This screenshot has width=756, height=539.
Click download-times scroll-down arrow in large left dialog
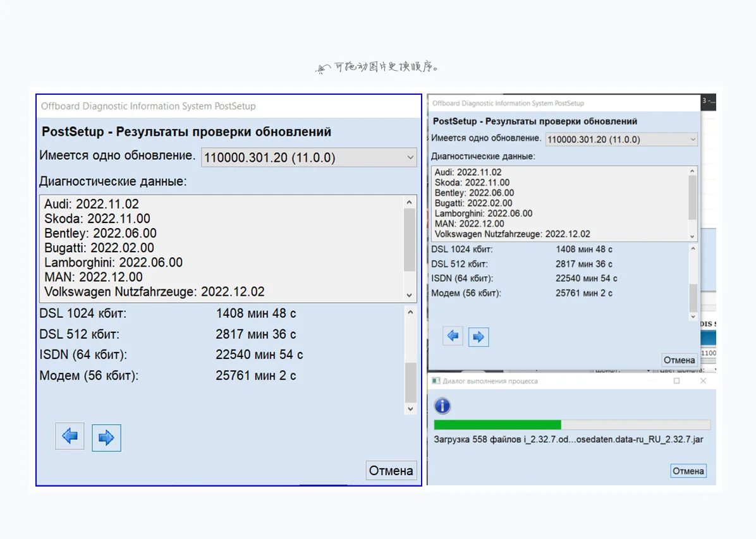[x=410, y=409]
